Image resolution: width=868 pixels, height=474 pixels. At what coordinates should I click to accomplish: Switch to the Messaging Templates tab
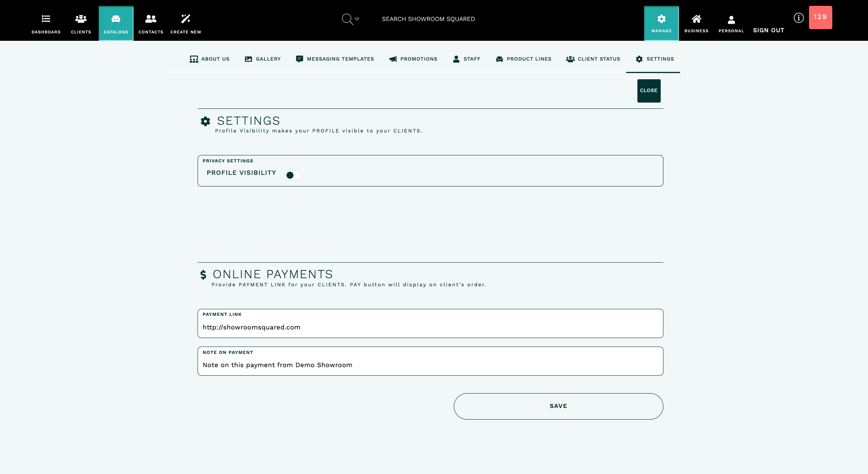tap(335, 59)
